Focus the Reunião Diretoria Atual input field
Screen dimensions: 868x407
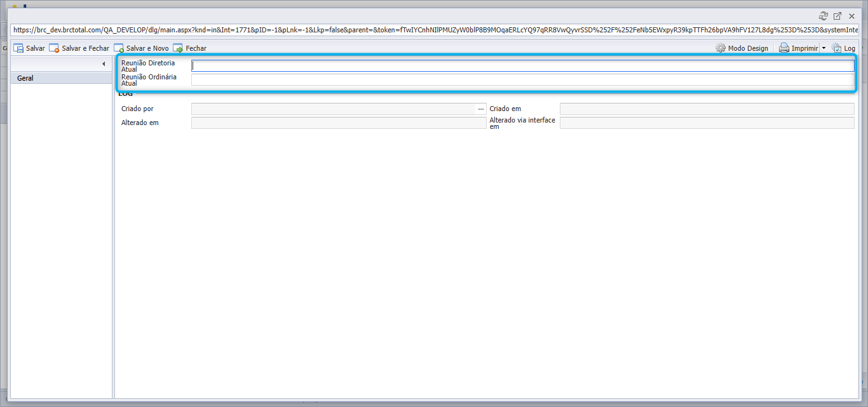click(523, 65)
